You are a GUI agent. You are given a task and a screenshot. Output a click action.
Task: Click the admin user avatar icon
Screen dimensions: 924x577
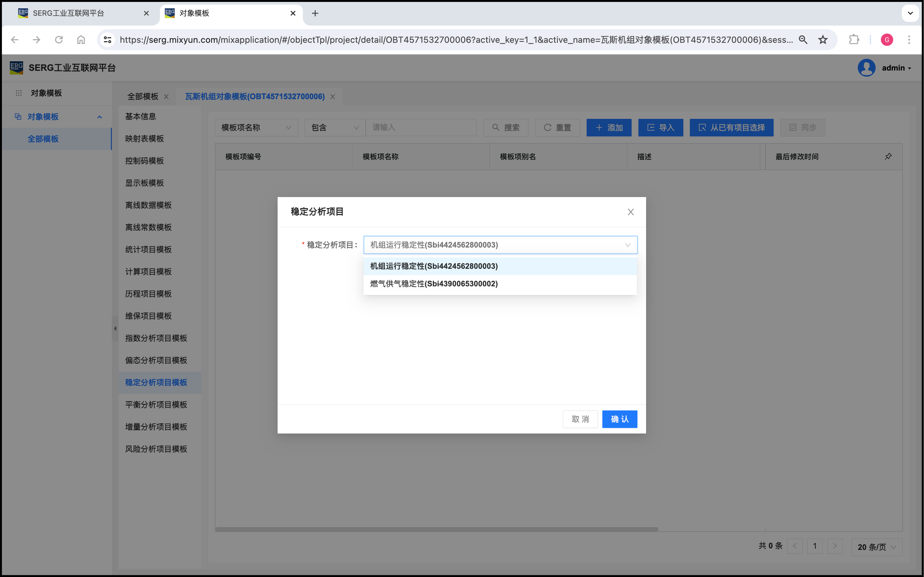[866, 68]
